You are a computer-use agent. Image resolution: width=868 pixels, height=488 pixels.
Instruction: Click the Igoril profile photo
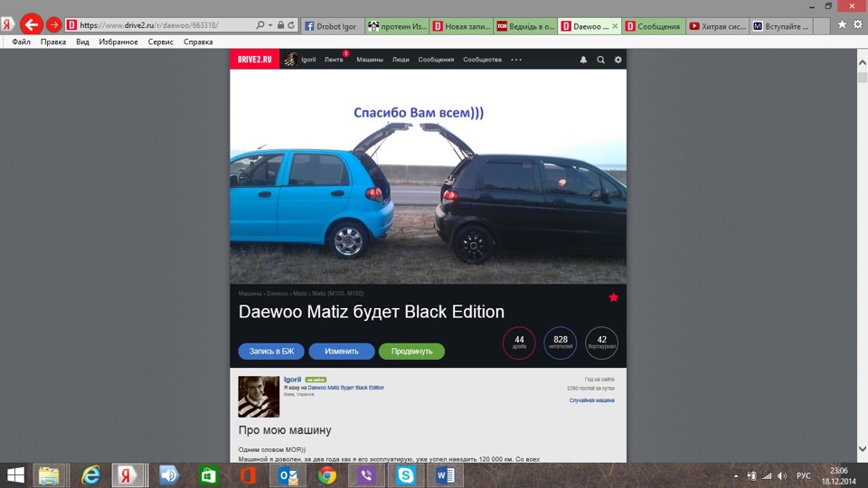(259, 397)
